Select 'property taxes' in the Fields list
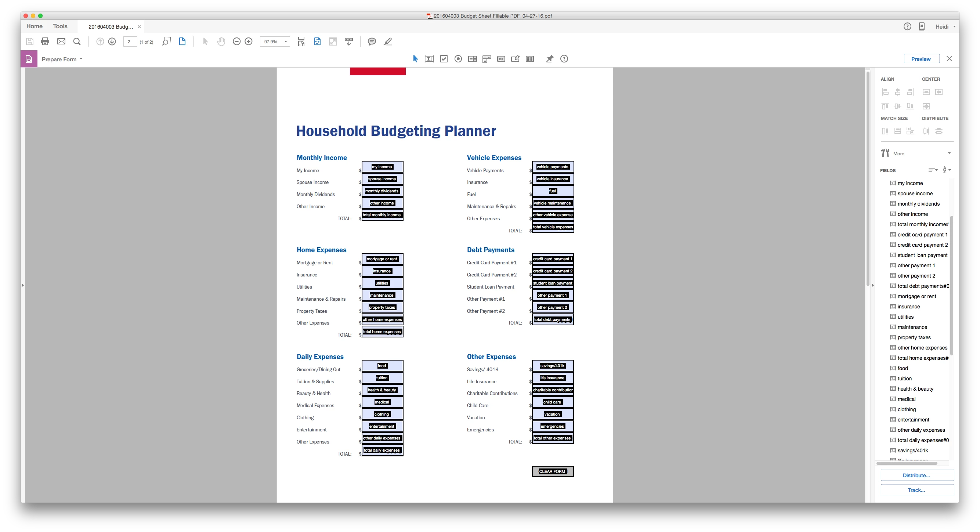980x532 pixels. [x=914, y=337]
